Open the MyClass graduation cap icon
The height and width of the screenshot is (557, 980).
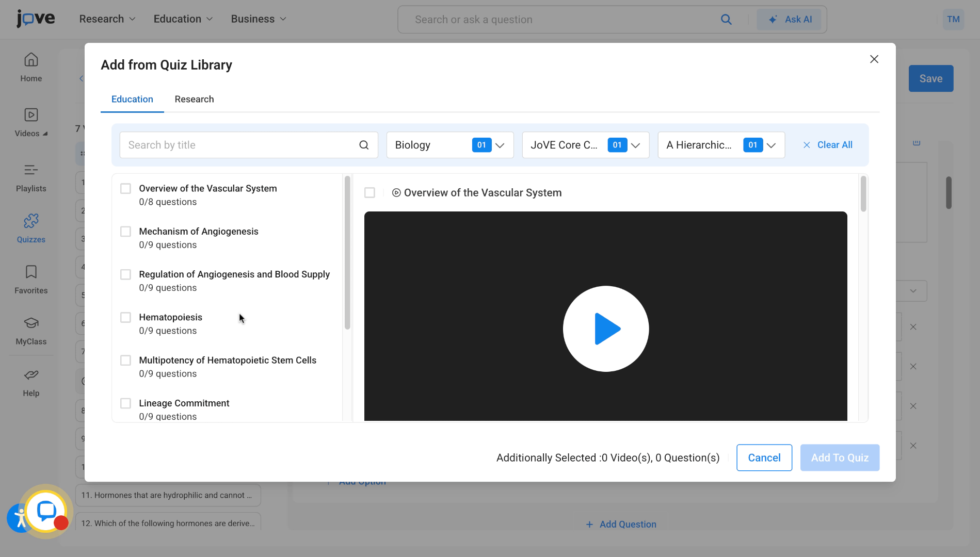(31, 323)
